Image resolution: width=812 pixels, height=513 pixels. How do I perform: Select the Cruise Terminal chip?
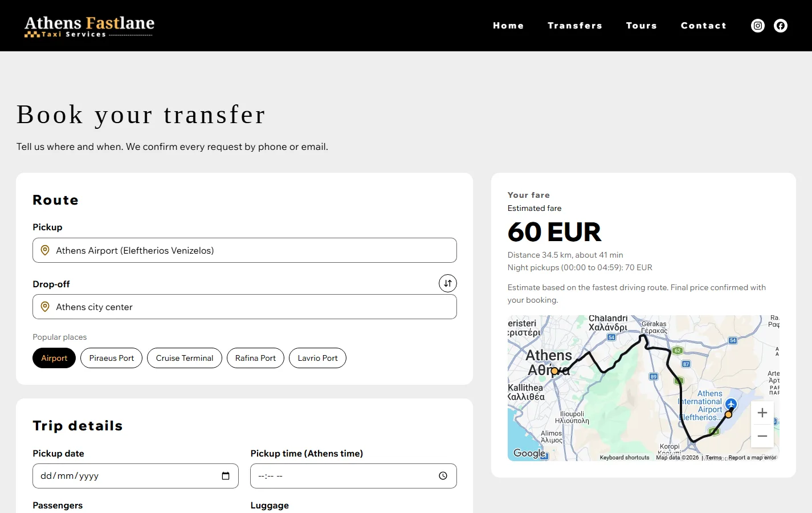point(185,358)
